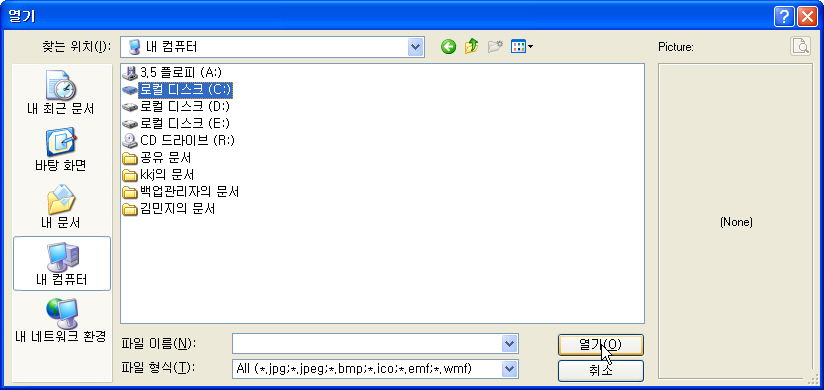Click the 3.5 플로피 (A:) drive icon
This screenshot has width=824, height=390.
[x=129, y=73]
